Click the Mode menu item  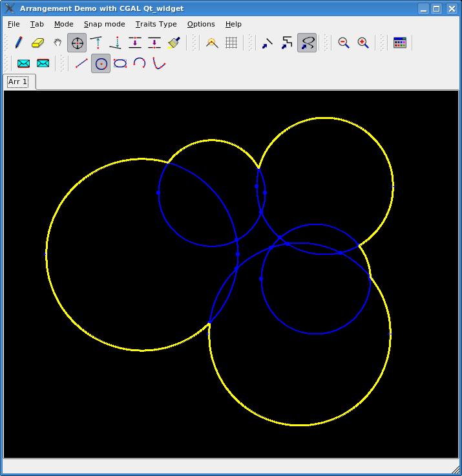63,24
